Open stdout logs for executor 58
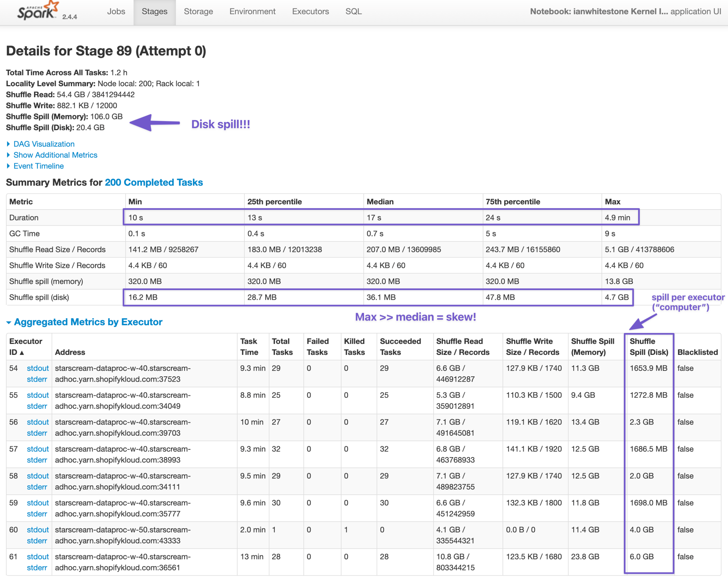This screenshot has width=728, height=579. (37, 476)
